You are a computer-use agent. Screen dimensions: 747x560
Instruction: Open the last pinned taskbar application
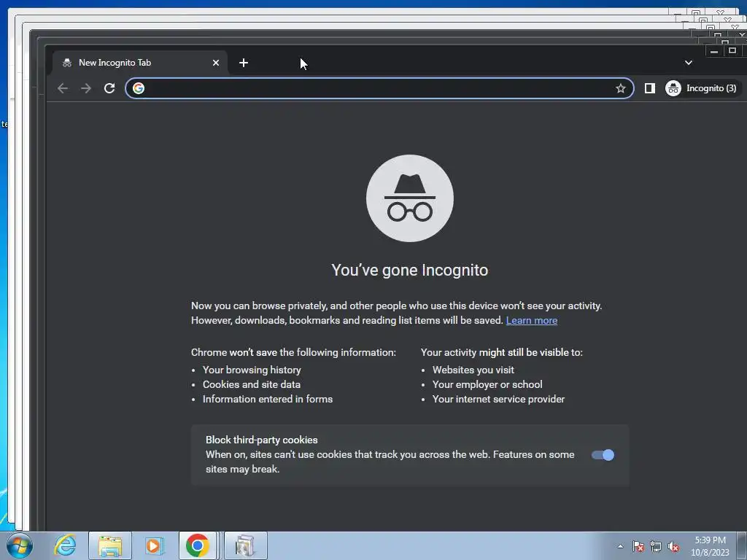pos(246,545)
